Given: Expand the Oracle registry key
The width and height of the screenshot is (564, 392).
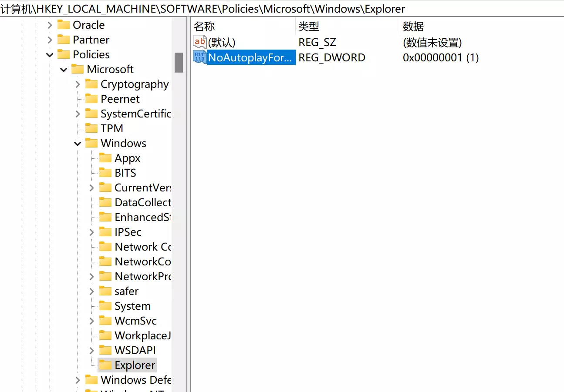Looking at the screenshot, I should (50, 25).
